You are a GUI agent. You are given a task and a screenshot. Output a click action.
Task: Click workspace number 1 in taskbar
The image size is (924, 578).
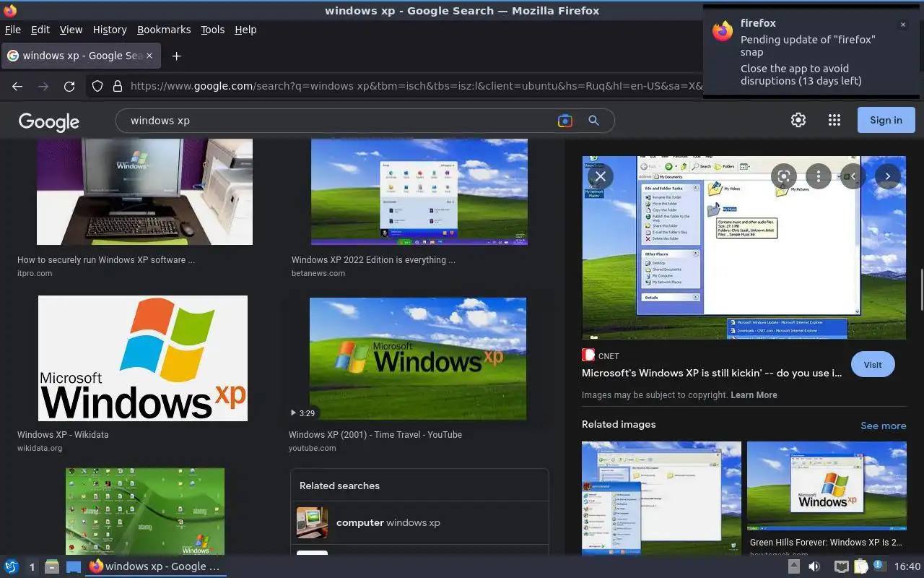pyautogui.click(x=32, y=566)
